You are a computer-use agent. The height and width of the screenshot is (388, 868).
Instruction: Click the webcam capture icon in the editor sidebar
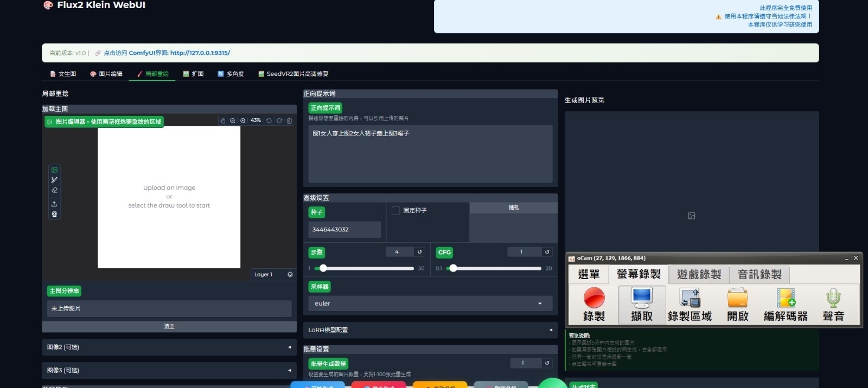pos(54,214)
